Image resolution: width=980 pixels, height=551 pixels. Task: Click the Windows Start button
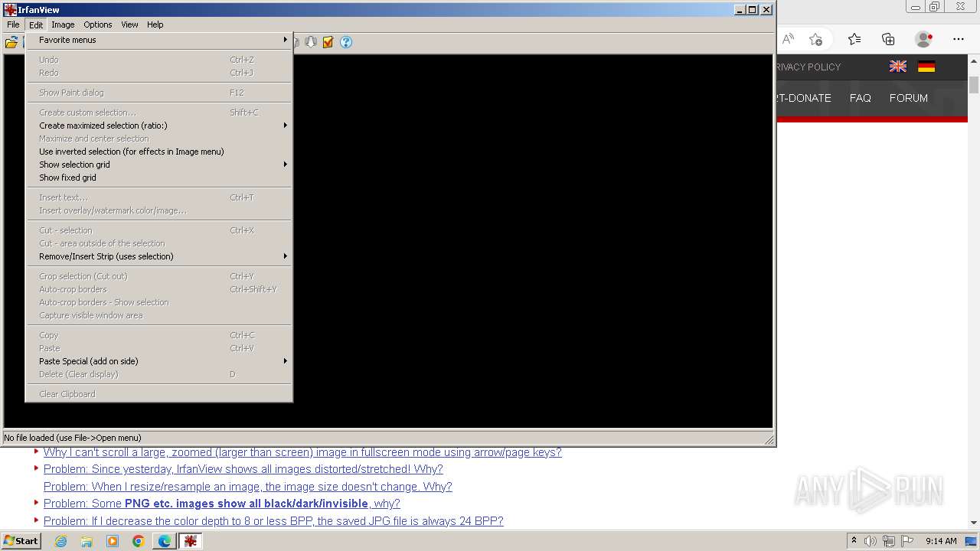[21, 541]
